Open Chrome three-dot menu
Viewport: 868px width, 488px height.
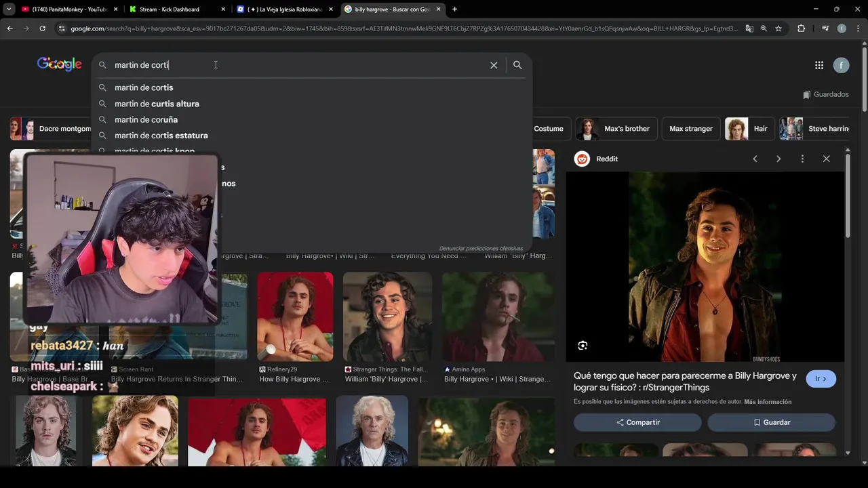click(858, 28)
